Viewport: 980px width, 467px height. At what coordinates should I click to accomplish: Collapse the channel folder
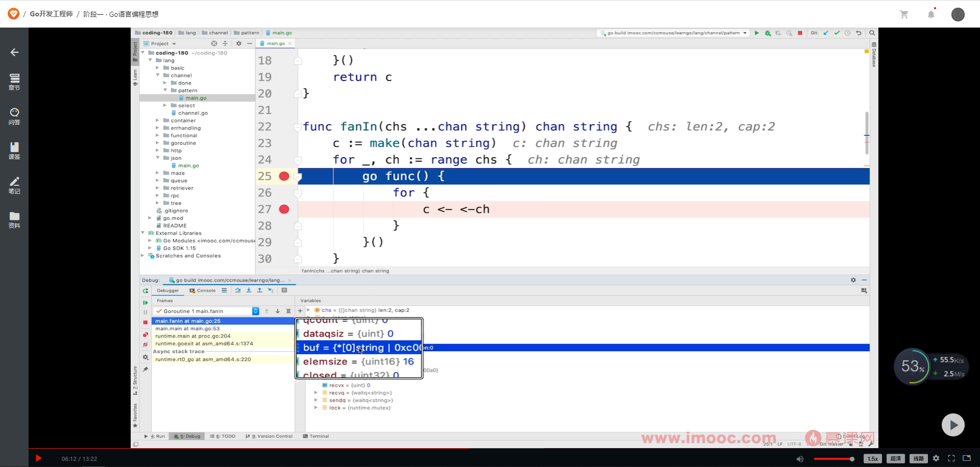tap(158, 75)
